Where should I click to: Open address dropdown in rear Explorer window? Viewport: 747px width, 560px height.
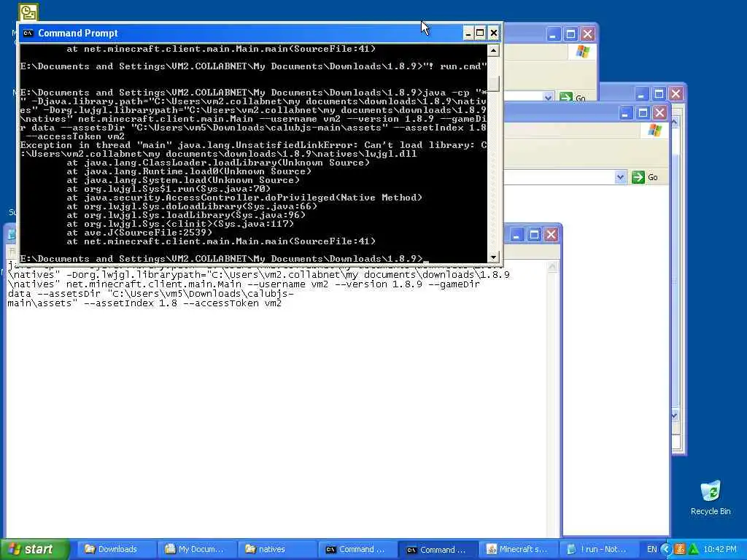tap(548, 97)
